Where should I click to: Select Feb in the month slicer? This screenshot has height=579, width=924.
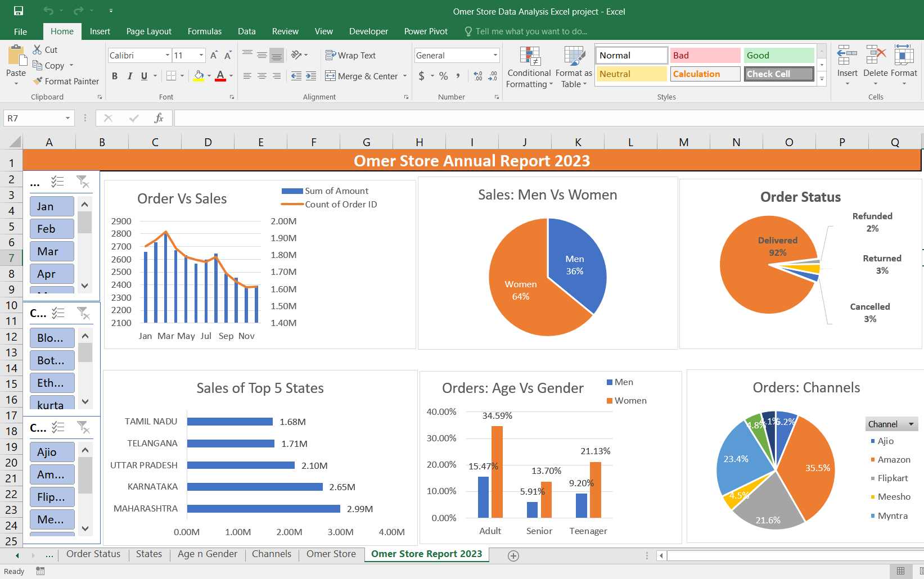(x=51, y=228)
